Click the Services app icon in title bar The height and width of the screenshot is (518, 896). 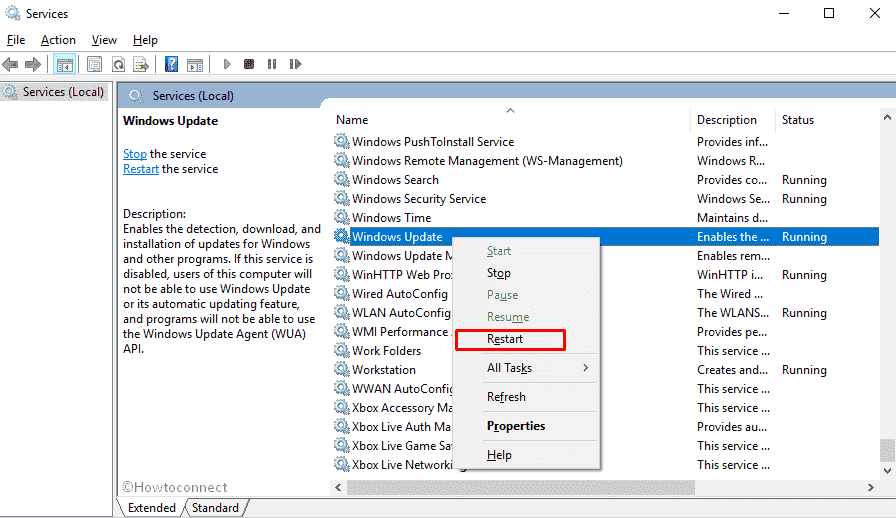(x=13, y=13)
